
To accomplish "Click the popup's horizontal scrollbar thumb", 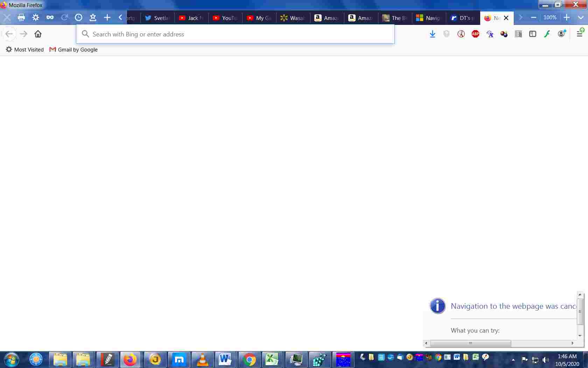I will 470,343.
